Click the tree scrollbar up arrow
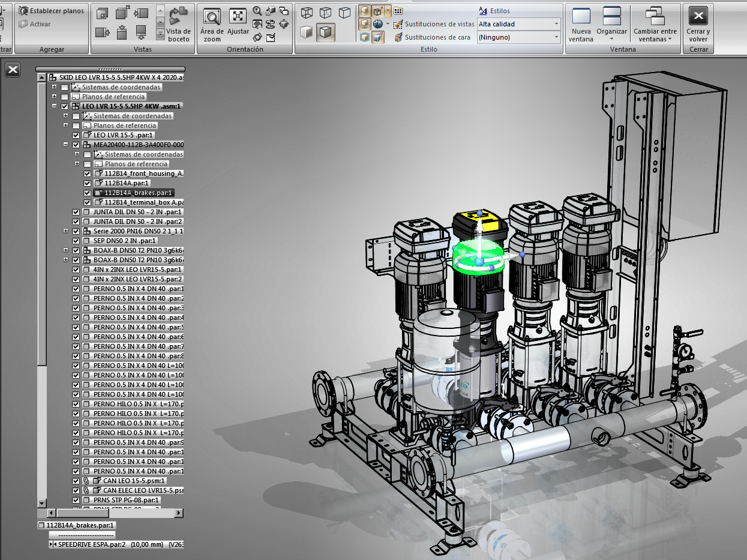Viewport: 747px width, 560px height. pyautogui.click(x=41, y=77)
